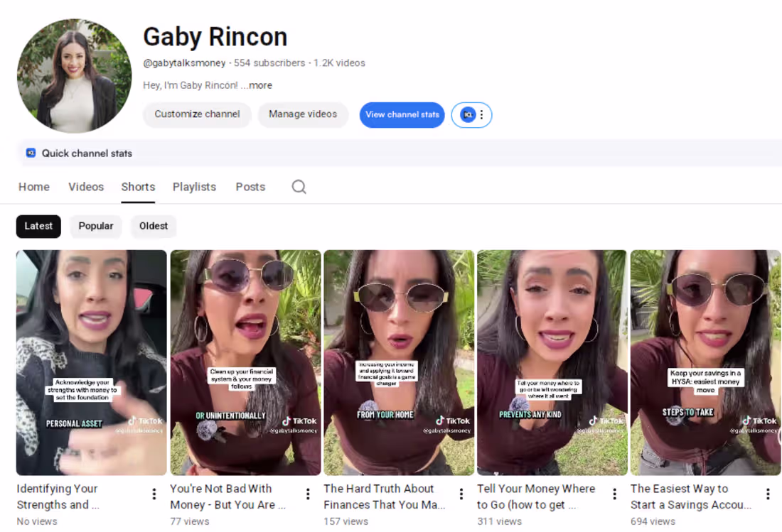Open the Playlists tab
782x532 pixels.
click(x=195, y=187)
